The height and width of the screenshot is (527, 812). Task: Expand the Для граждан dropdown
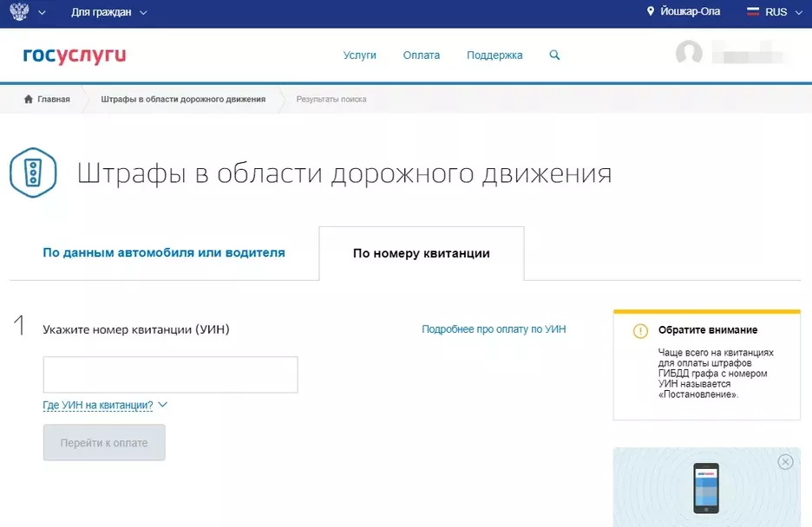click(109, 12)
